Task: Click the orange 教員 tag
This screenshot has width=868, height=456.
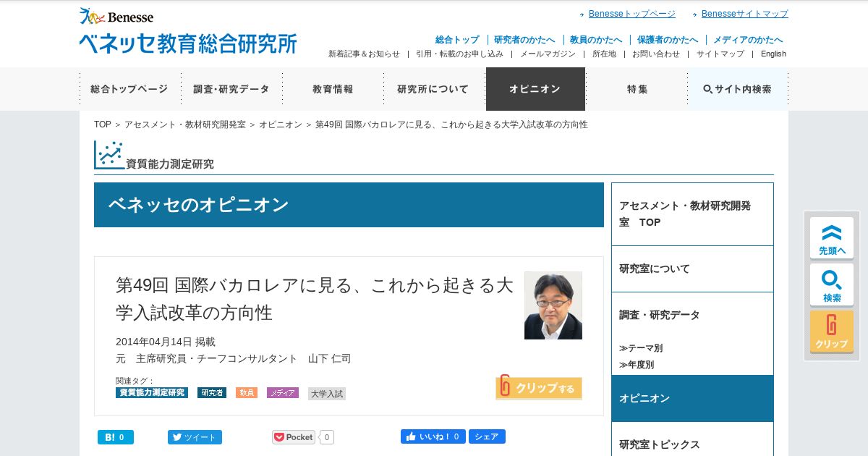Action: pyautogui.click(x=247, y=392)
